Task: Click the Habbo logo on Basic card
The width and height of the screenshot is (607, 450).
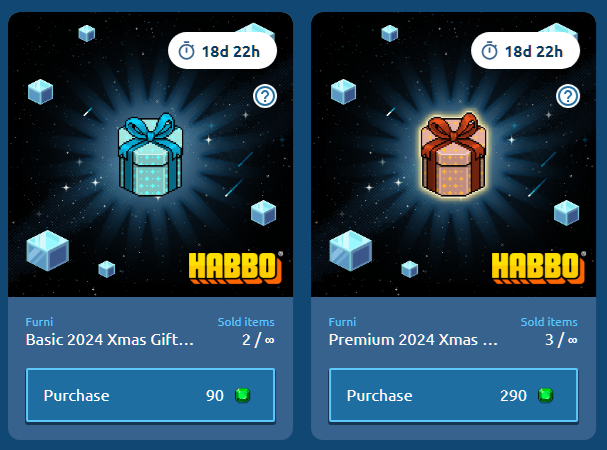Action: [x=236, y=268]
